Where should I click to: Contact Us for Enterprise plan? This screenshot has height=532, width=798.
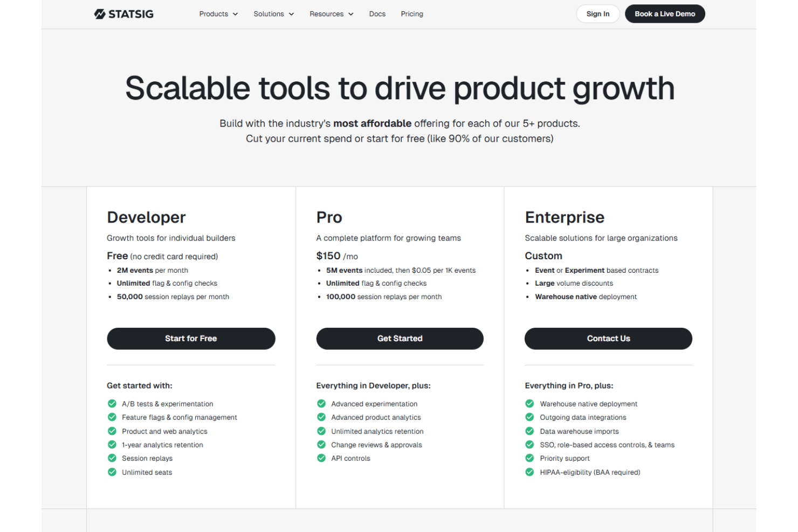(608, 338)
